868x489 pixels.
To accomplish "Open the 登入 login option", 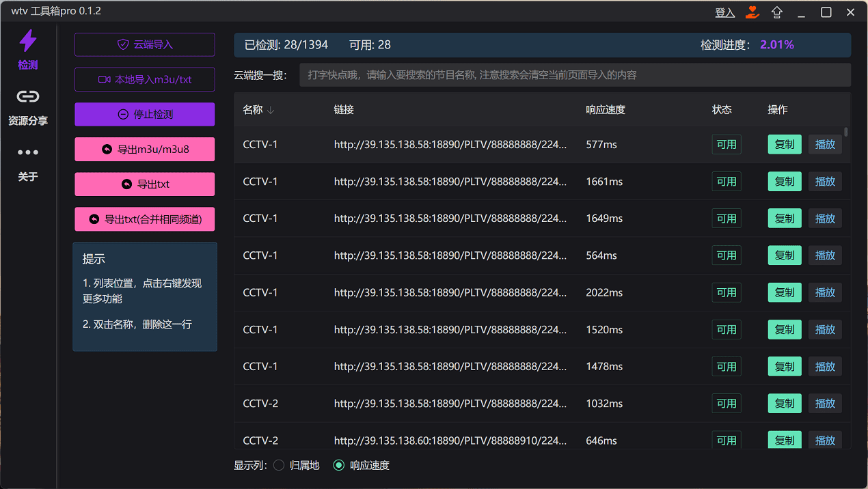I will (x=724, y=12).
